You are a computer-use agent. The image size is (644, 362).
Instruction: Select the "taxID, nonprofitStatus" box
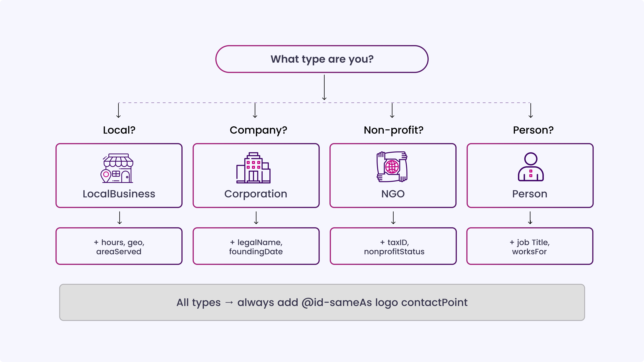pos(393,246)
